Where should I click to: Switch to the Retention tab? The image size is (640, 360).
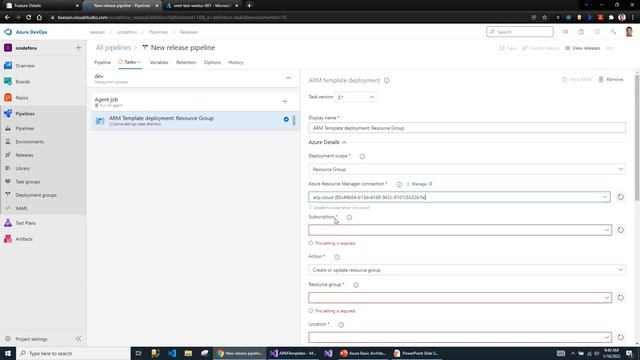tap(186, 62)
